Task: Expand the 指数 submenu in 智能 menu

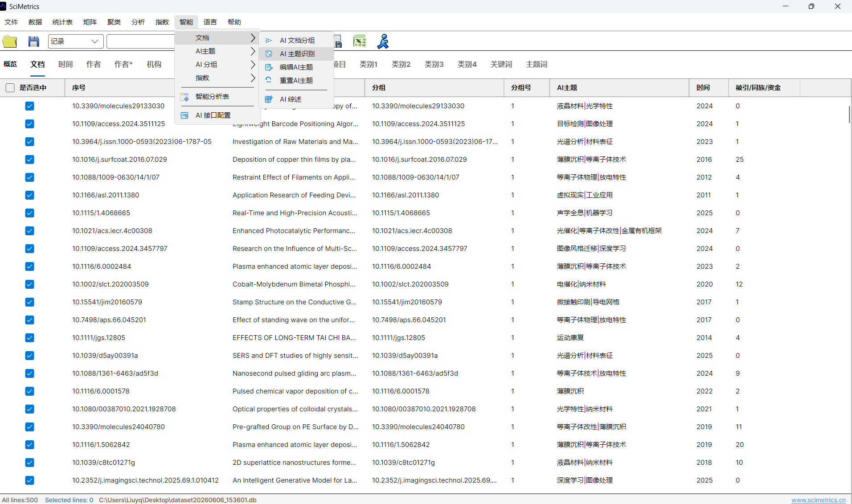Action: coord(217,78)
